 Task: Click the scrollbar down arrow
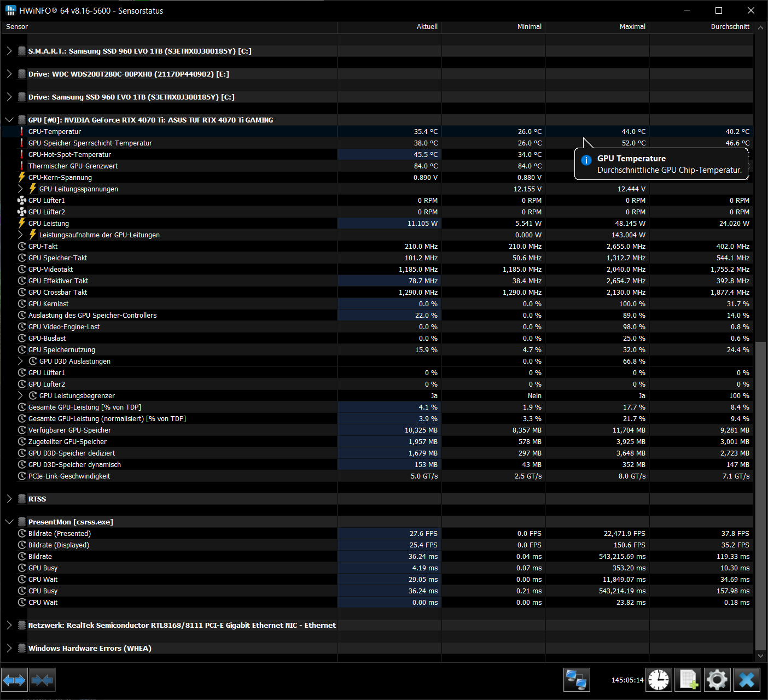(x=760, y=656)
